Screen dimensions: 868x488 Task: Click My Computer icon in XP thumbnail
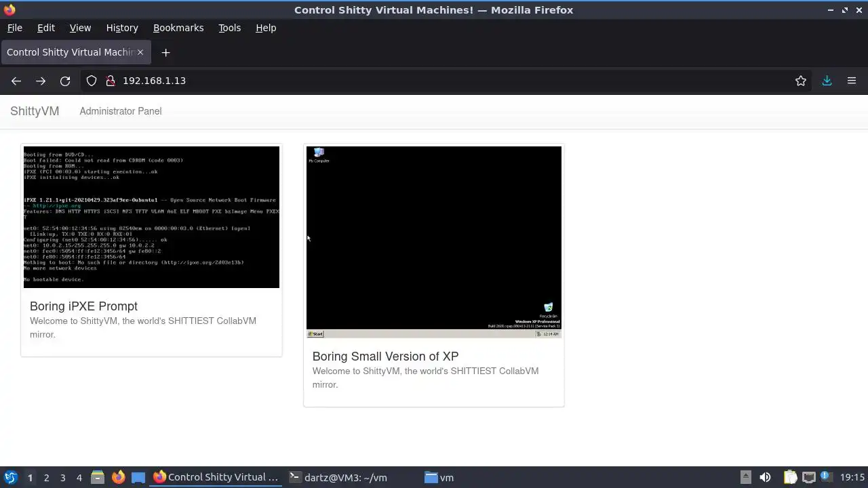[x=319, y=155]
